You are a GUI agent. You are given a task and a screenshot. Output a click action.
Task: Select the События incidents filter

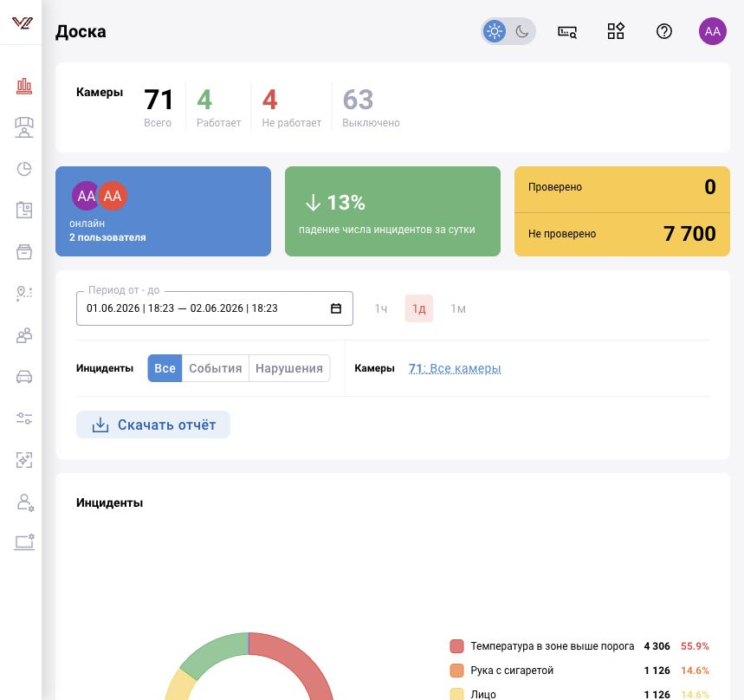[x=216, y=368]
